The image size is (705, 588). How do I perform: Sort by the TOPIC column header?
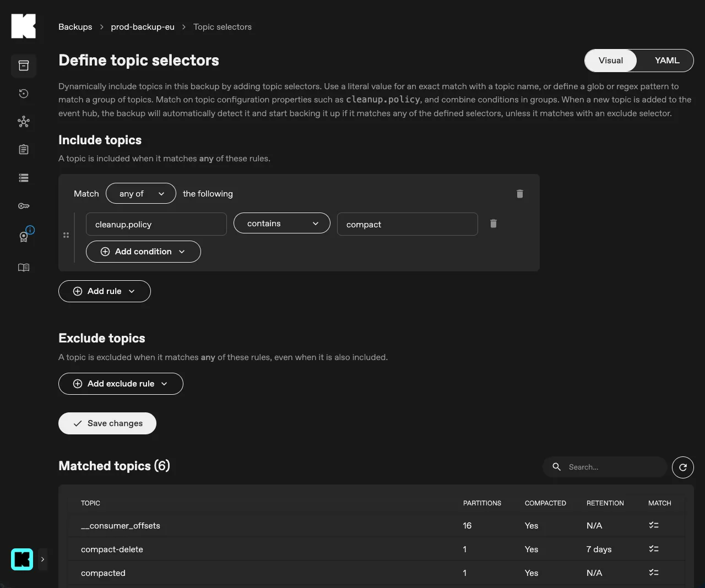coord(91,503)
